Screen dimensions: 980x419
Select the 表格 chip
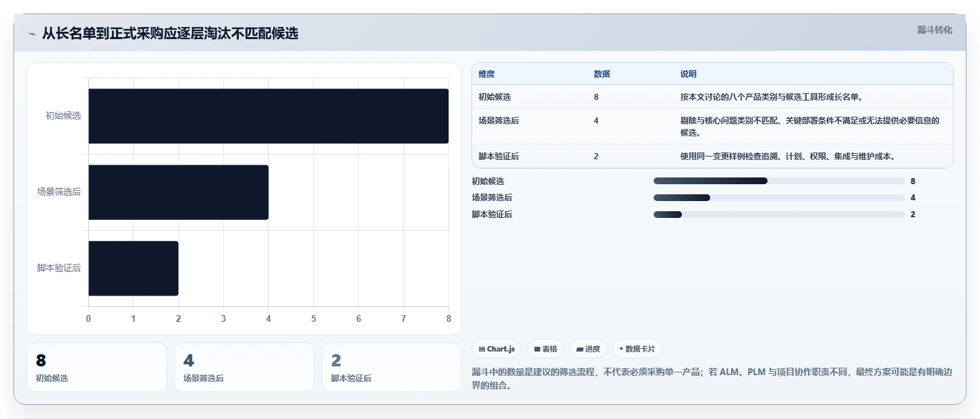(x=546, y=349)
